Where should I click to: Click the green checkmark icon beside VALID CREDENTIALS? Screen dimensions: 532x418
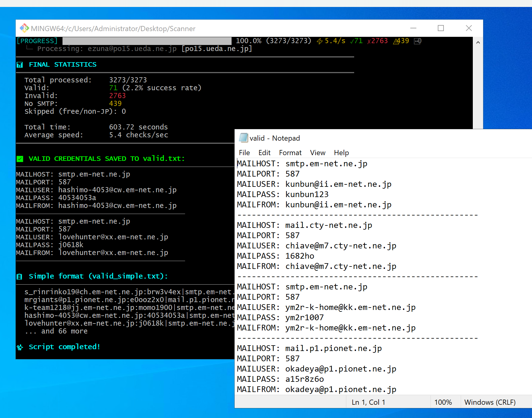pos(20,159)
